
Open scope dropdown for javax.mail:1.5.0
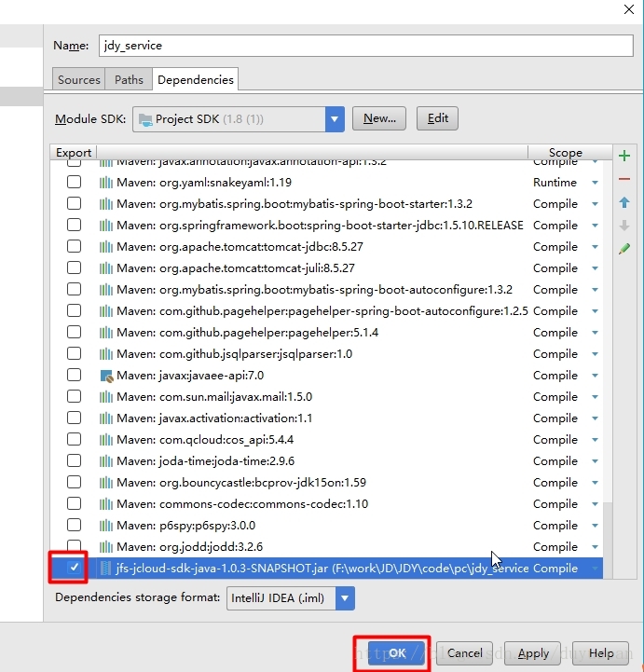pos(595,397)
